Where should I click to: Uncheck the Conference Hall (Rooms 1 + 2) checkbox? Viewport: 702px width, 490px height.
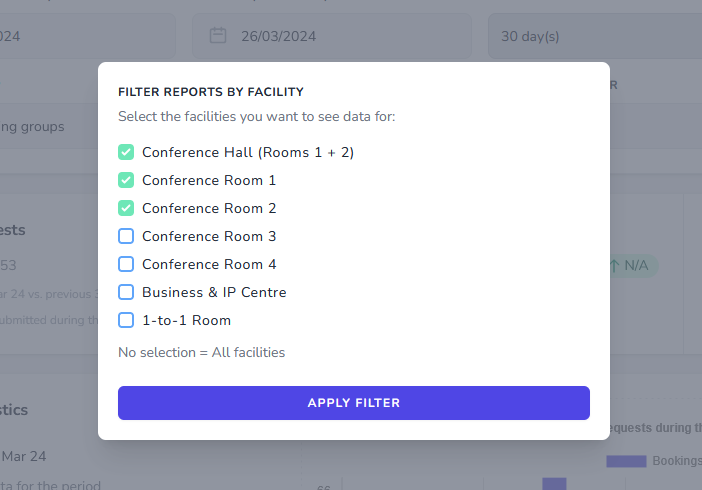[x=126, y=152]
